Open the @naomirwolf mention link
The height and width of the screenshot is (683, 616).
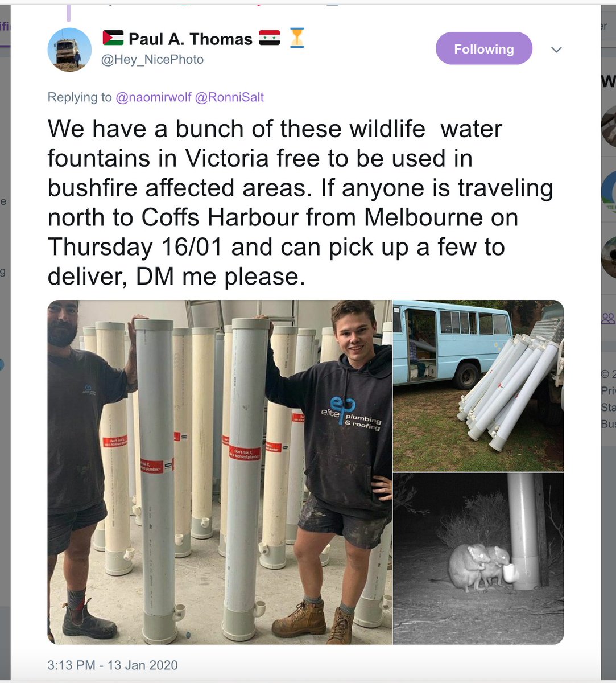tap(154, 97)
